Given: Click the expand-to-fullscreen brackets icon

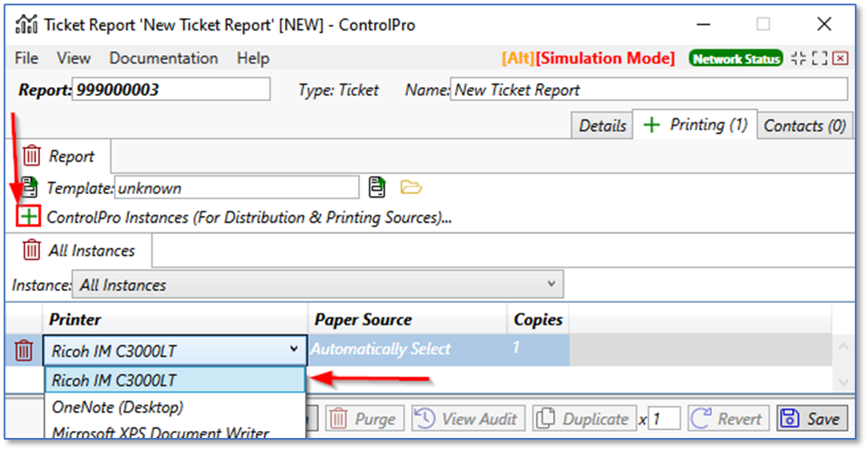Looking at the screenshot, I should coord(819,58).
